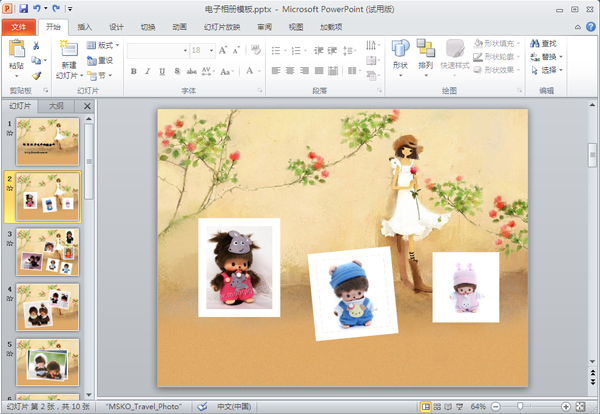Open the font size dropdown

coord(211,51)
